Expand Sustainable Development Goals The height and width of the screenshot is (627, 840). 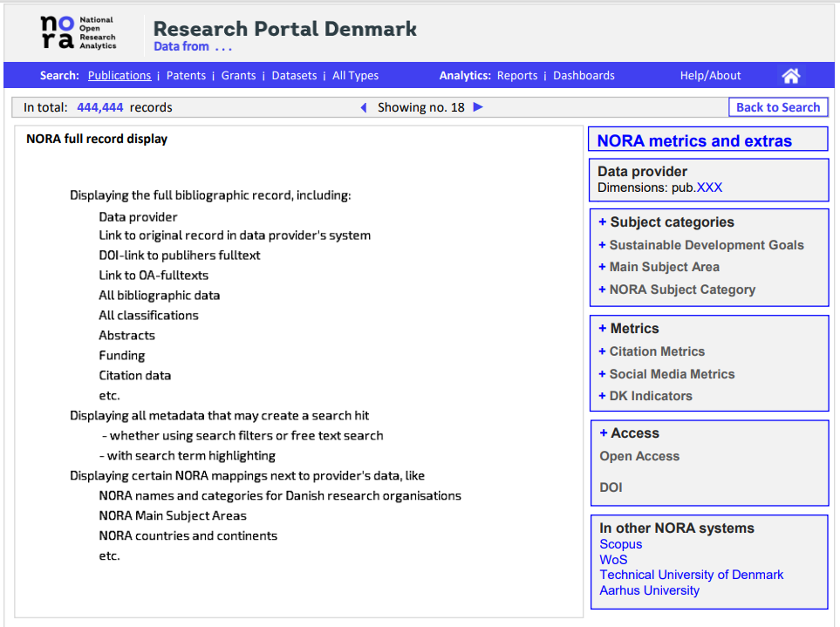pyautogui.click(x=603, y=246)
